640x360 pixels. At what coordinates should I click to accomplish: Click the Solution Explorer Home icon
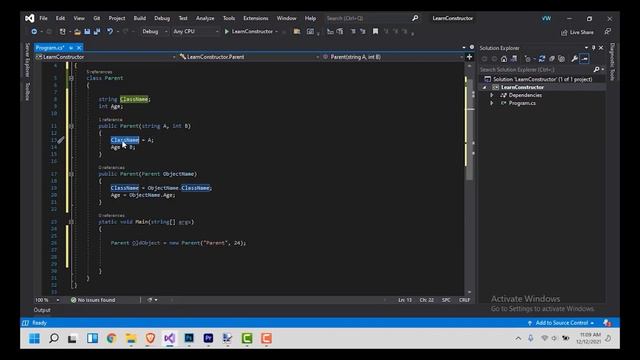504,59
